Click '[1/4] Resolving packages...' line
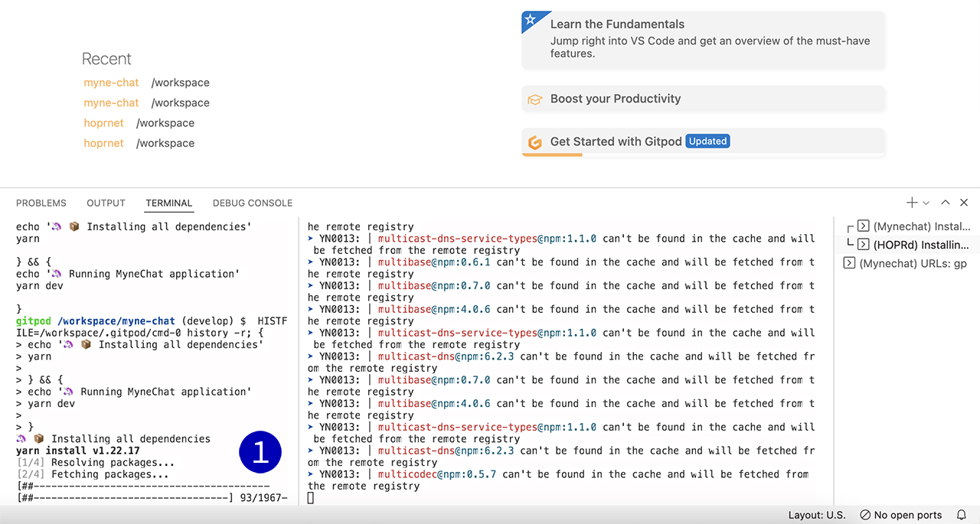The width and height of the screenshot is (980, 524). [x=96, y=463]
